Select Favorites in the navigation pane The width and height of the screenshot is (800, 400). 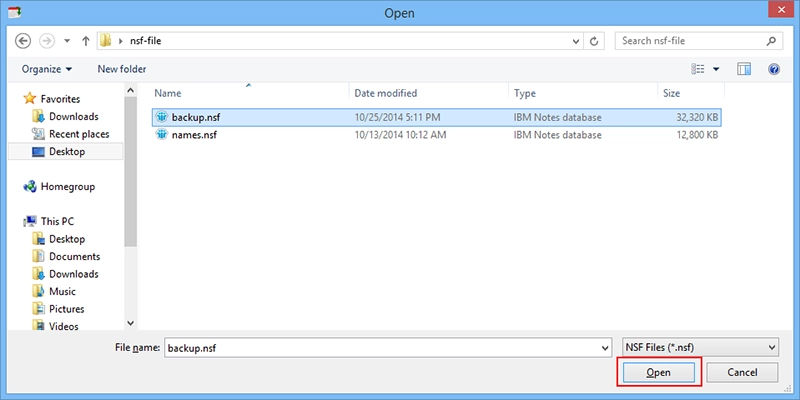(x=60, y=99)
